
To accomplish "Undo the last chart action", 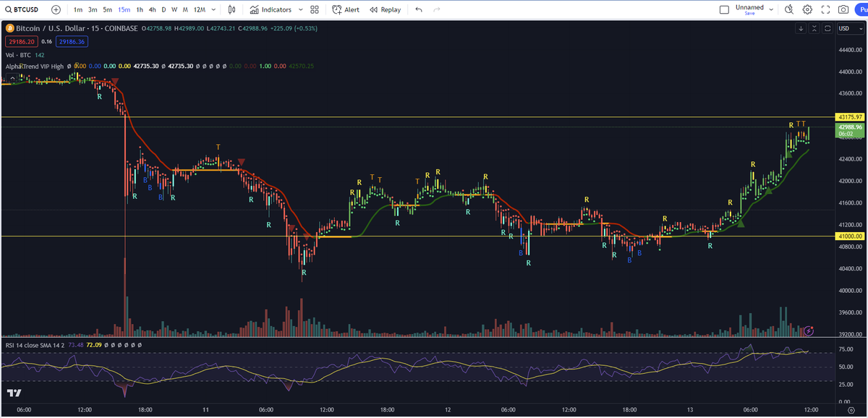I will click(x=419, y=9).
